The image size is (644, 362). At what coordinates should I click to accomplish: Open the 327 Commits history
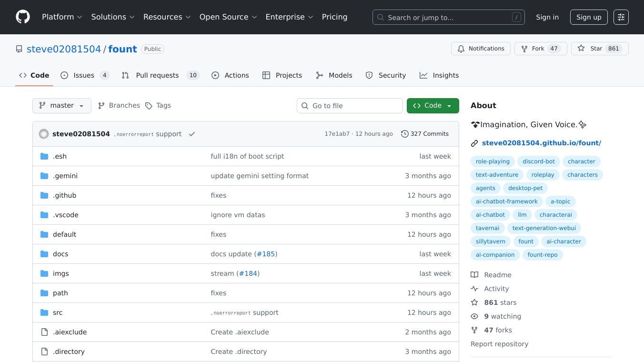tap(425, 134)
